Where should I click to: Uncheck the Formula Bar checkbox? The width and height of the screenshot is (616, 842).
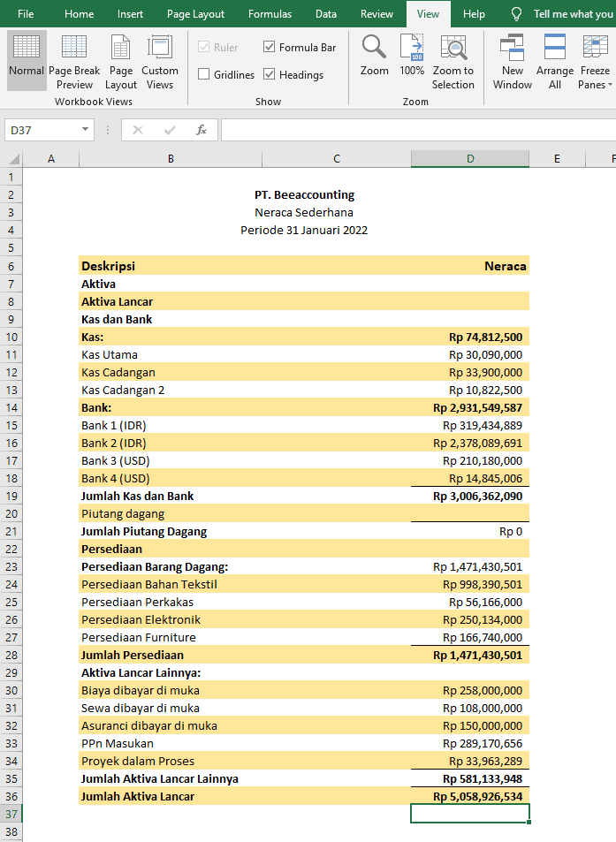point(269,47)
